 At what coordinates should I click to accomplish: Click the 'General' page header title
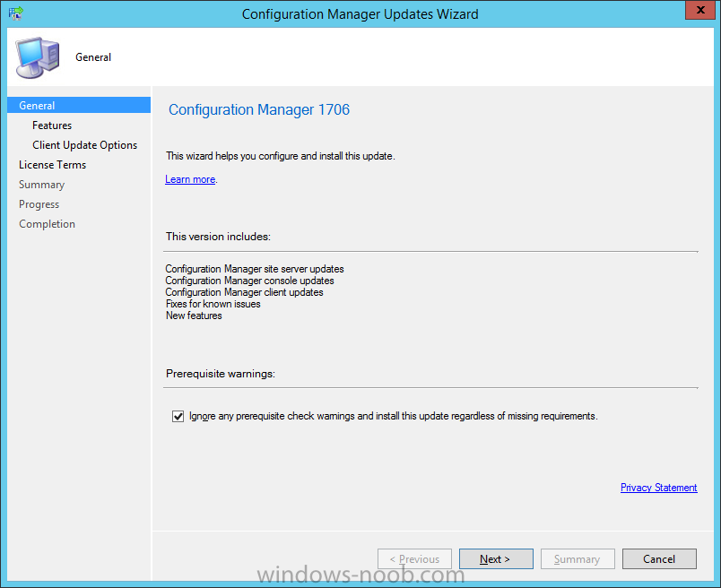coord(93,57)
